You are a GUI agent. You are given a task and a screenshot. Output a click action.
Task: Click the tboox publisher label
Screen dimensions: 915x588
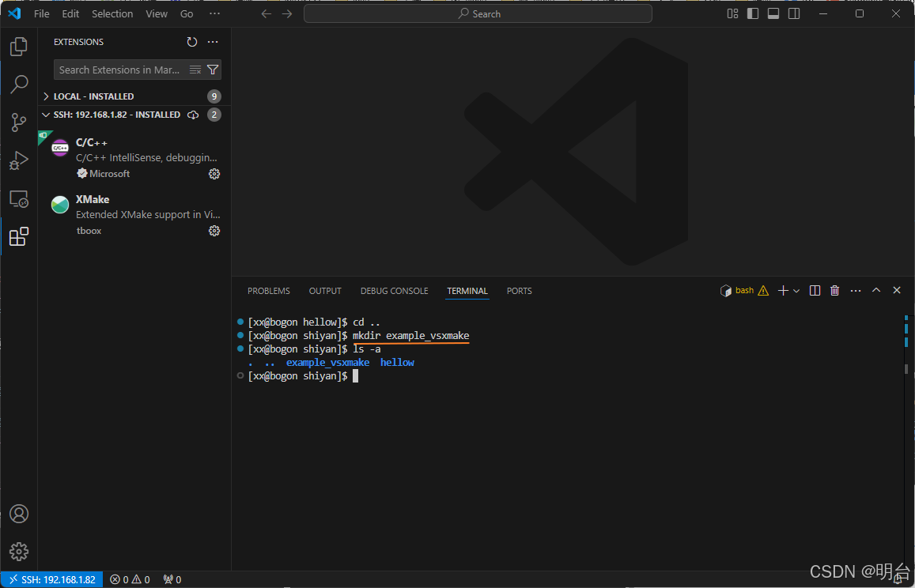[89, 231]
